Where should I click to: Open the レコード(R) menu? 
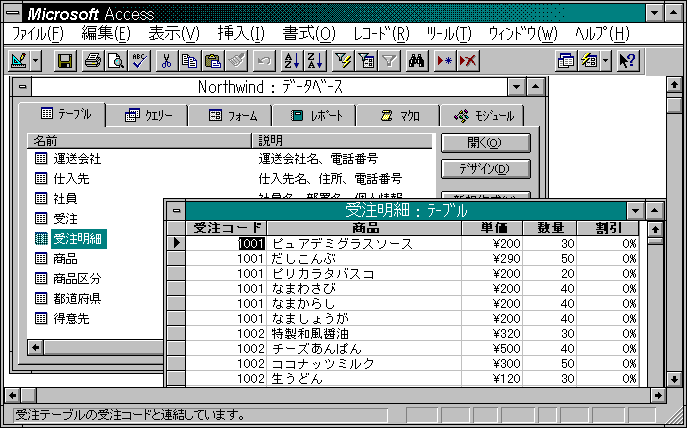pyautogui.click(x=381, y=34)
